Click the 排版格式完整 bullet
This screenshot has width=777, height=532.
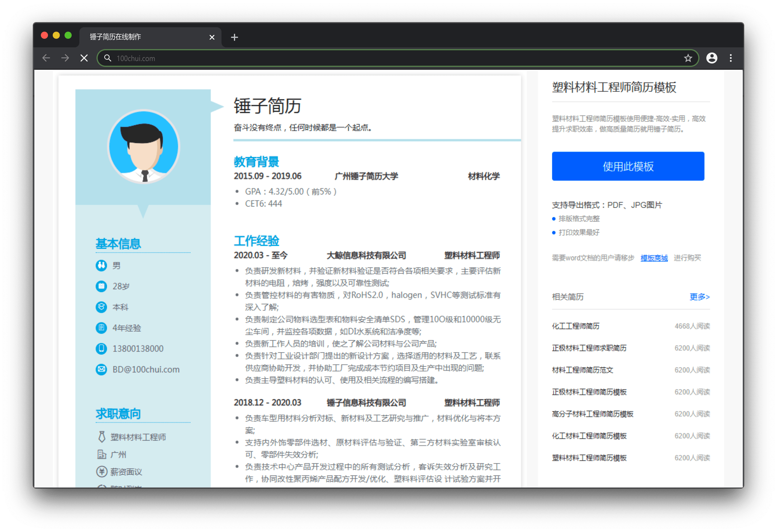point(579,219)
